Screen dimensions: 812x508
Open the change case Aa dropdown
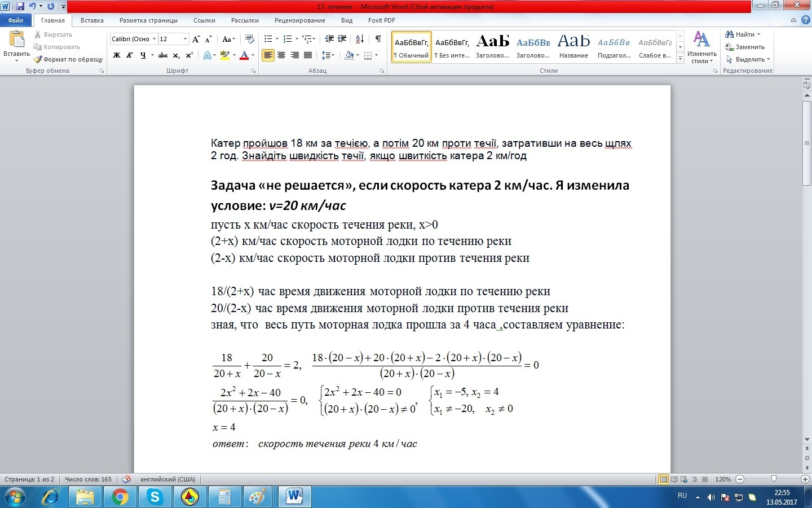[228, 39]
